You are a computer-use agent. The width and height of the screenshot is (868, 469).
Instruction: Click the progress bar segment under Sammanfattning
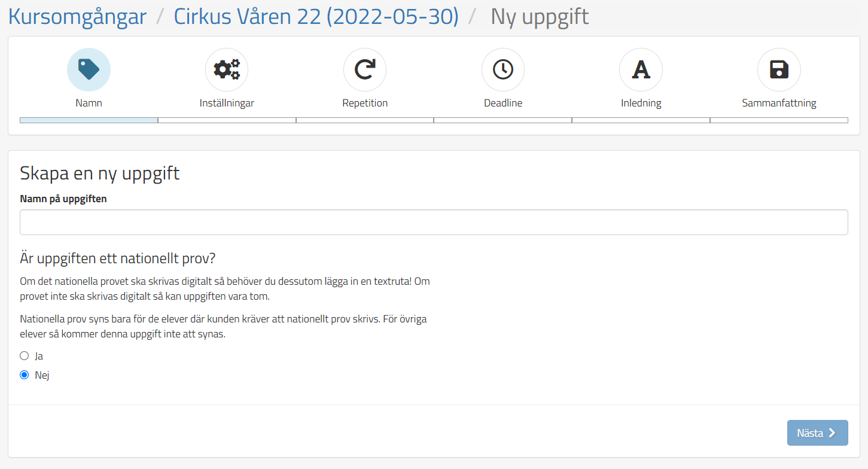[779, 120]
